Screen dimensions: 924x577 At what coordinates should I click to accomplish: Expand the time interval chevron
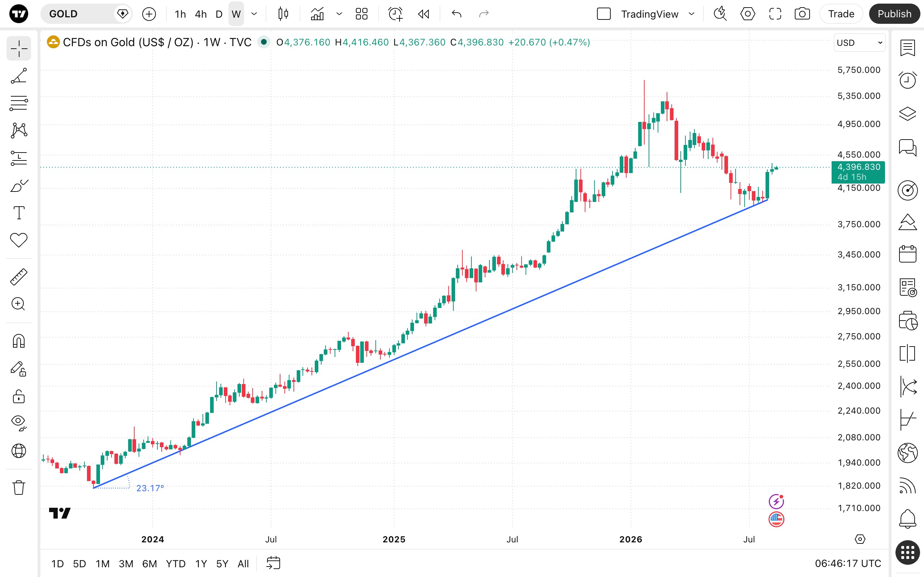tap(254, 14)
